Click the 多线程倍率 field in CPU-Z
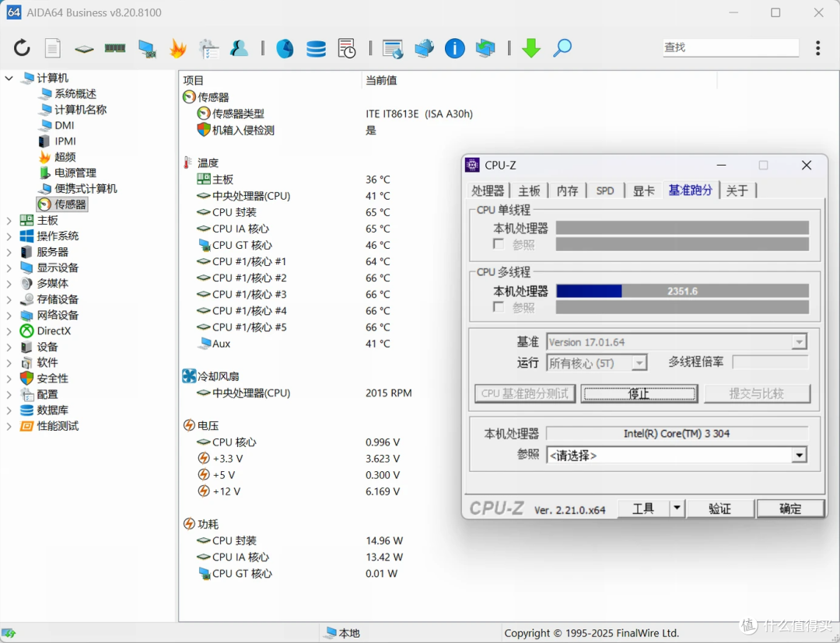The image size is (840, 643). (x=770, y=362)
